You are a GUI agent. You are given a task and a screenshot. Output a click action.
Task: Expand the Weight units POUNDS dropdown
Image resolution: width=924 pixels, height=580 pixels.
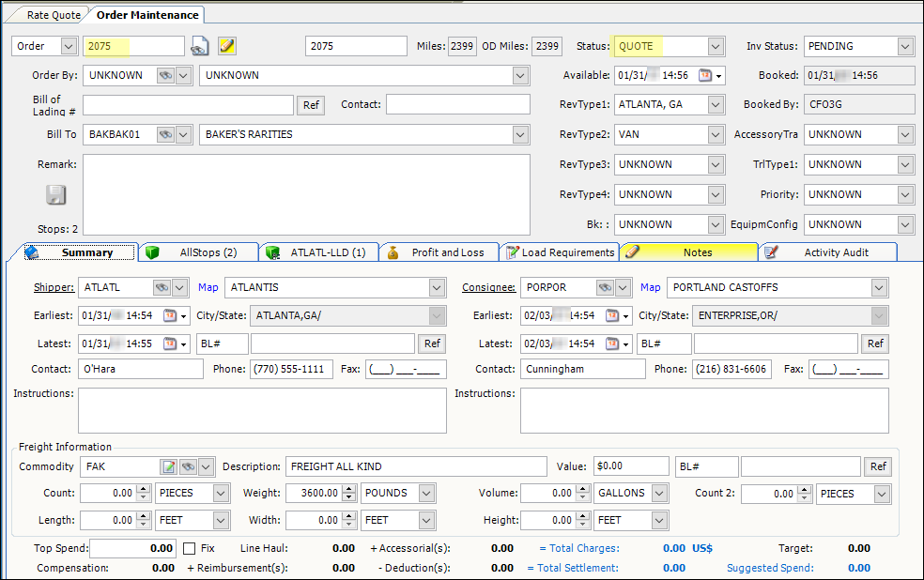pyautogui.click(x=426, y=494)
